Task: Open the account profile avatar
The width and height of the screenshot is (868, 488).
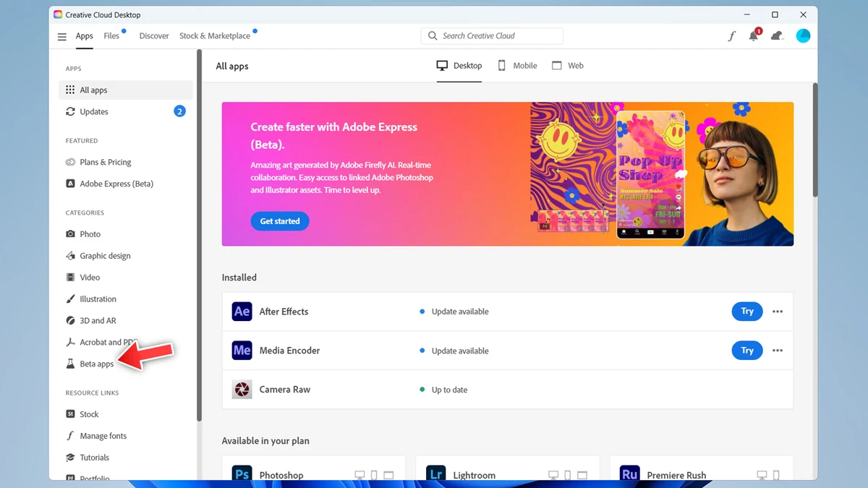Action: coord(803,35)
